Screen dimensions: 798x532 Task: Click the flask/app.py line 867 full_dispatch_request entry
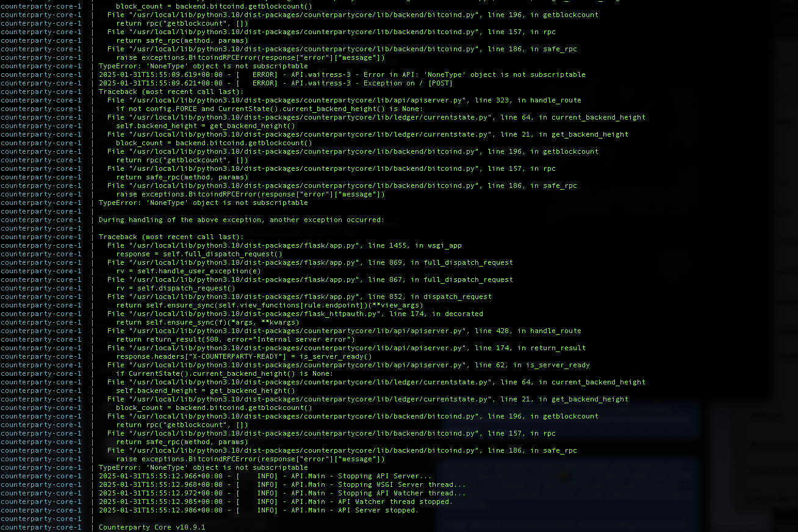pyautogui.click(x=310, y=279)
